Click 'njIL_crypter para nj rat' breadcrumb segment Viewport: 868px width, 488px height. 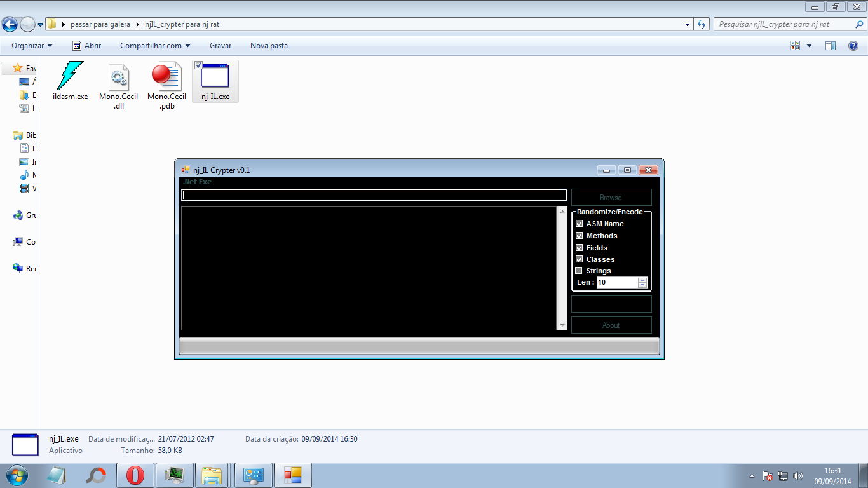pyautogui.click(x=182, y=24)
